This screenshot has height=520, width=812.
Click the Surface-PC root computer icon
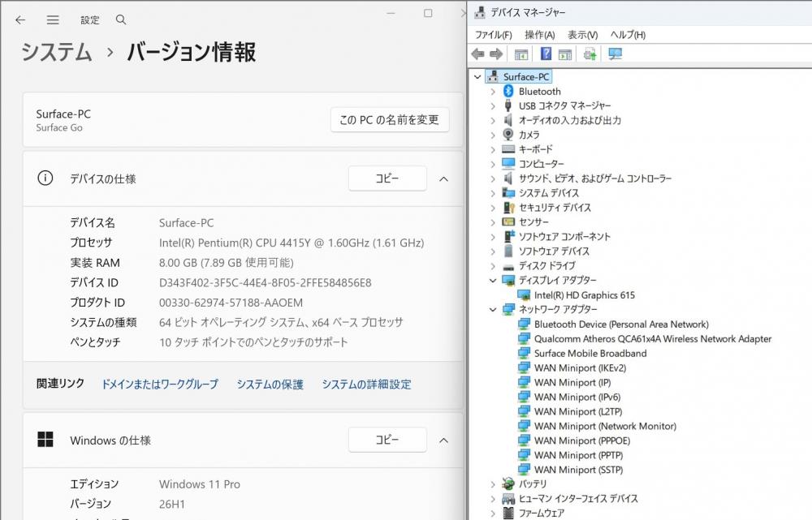pyautogui.click(x=493, y=76)
